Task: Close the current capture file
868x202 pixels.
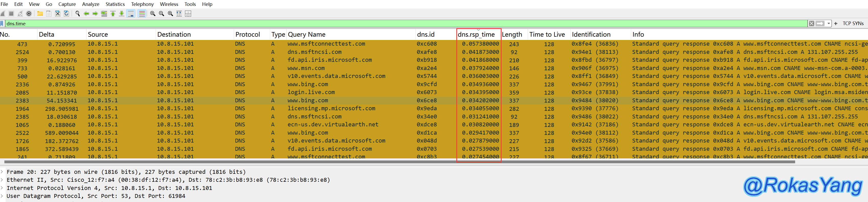Action: (57, 14)
